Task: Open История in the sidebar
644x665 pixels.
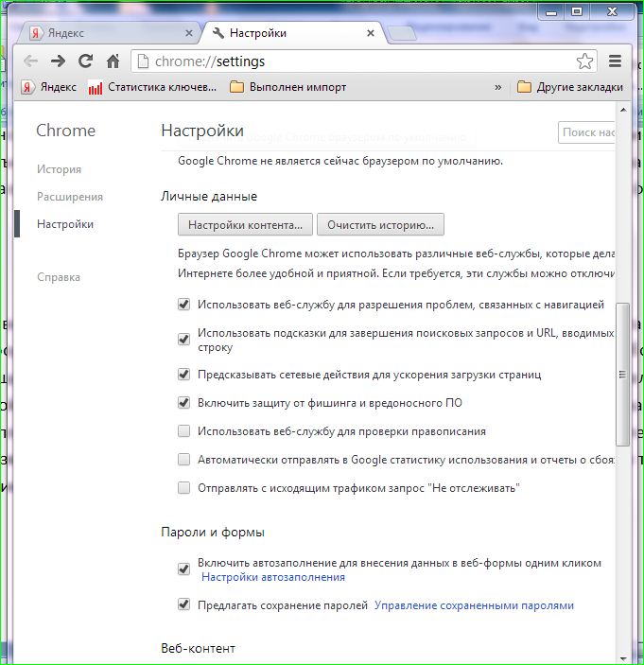Action: click(x=59, y=169)
